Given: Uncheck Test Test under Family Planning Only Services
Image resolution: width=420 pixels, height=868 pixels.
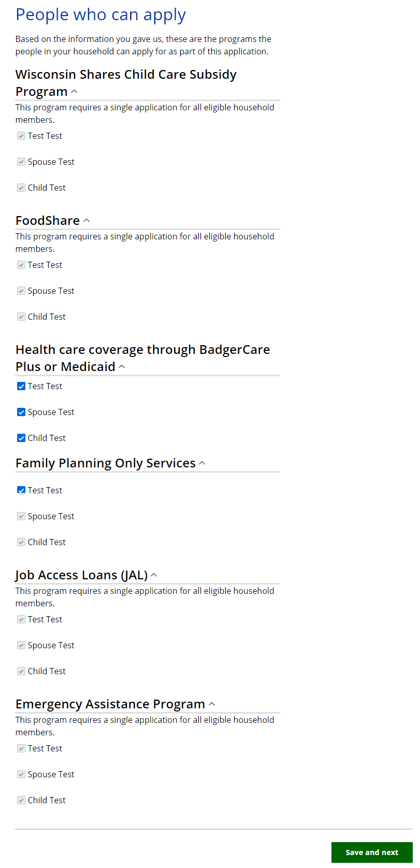Looking at the screenshot, I should tap(21, 490).
